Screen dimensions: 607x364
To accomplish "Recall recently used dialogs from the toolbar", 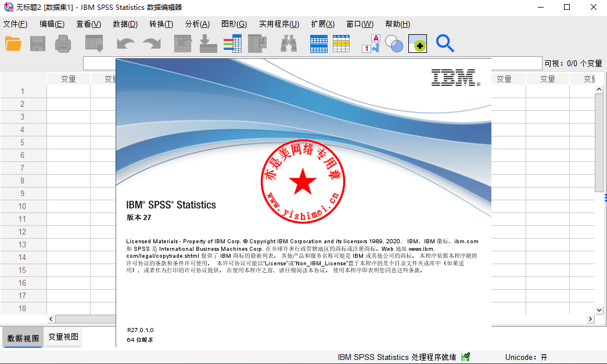I will pos(94,44).
